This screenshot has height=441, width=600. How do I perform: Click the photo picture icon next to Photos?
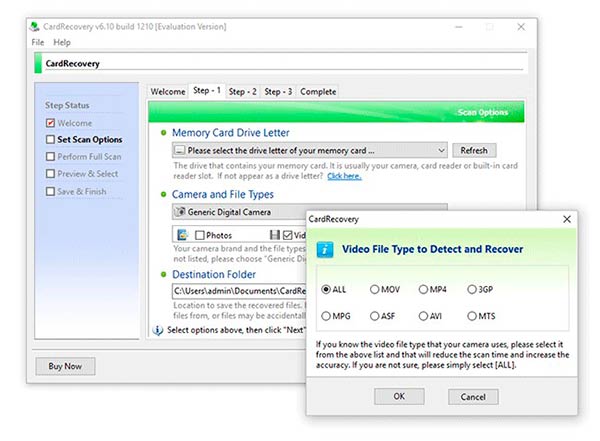pos(183,235)
